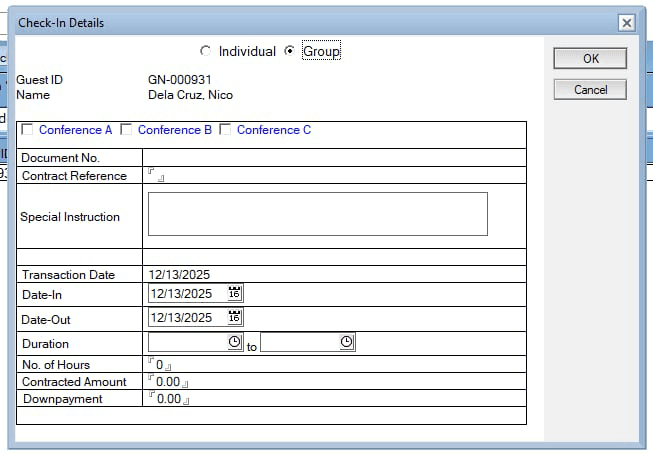Click the Document No. empty value cell
This screenshot has width=653, height=454.
pos(334,158)
